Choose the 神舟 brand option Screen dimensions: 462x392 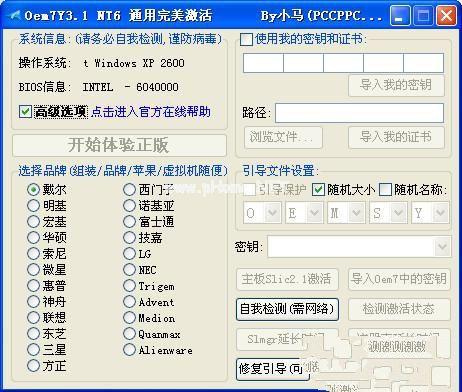pos(33,302)
